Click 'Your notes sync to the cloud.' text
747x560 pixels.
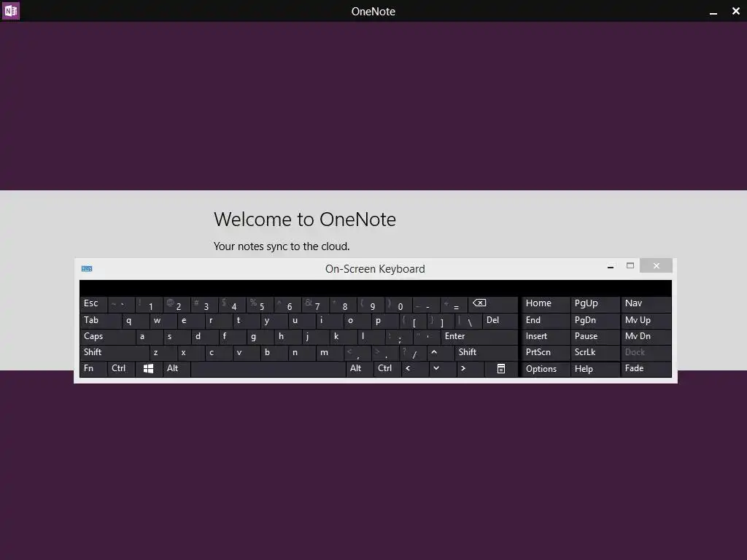click(281, 246)
